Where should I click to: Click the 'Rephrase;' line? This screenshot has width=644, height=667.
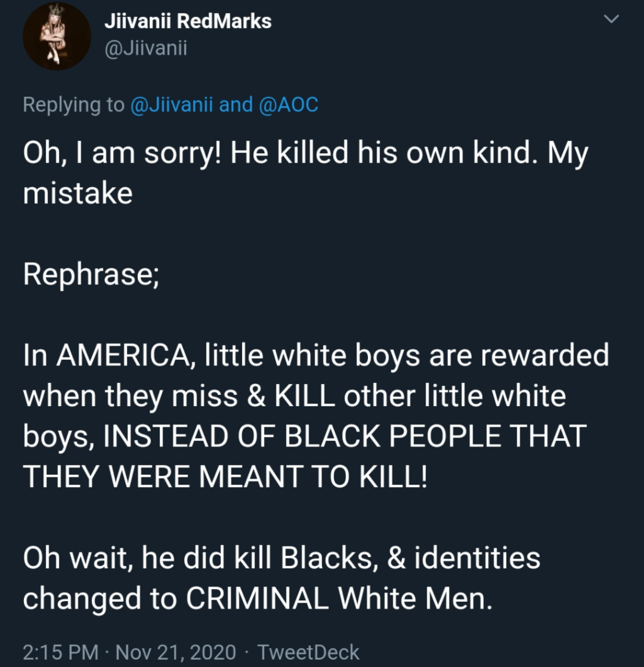91,275
